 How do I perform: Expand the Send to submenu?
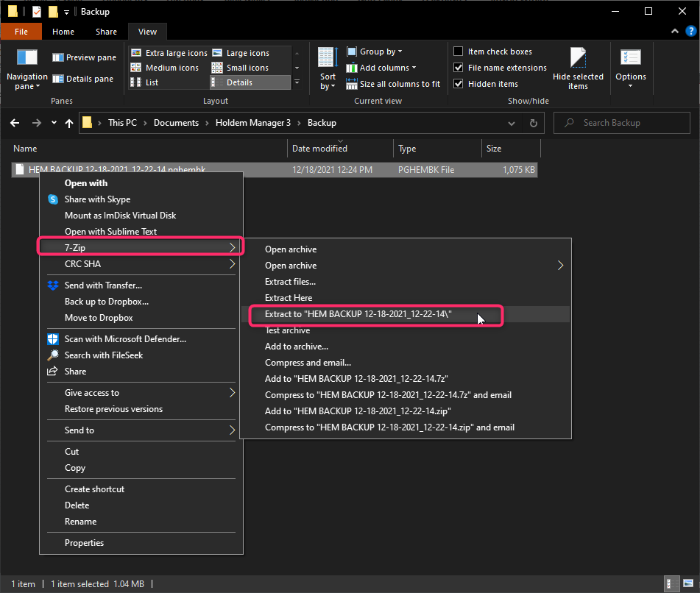(141, 430)
